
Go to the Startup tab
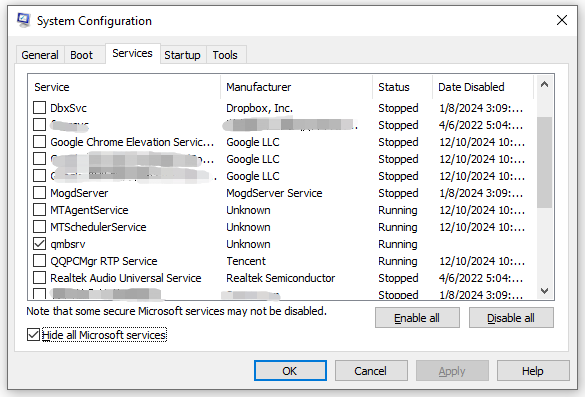(x=182, y=55)
